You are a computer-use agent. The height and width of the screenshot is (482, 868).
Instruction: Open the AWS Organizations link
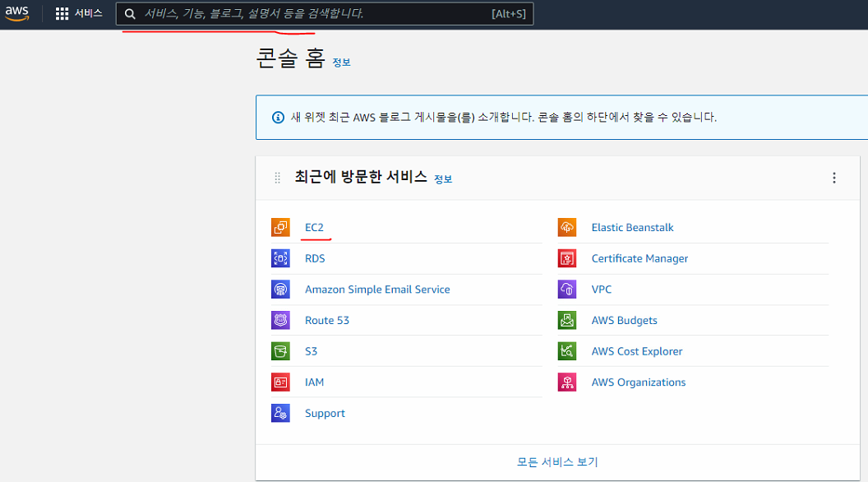click(639, 382)
